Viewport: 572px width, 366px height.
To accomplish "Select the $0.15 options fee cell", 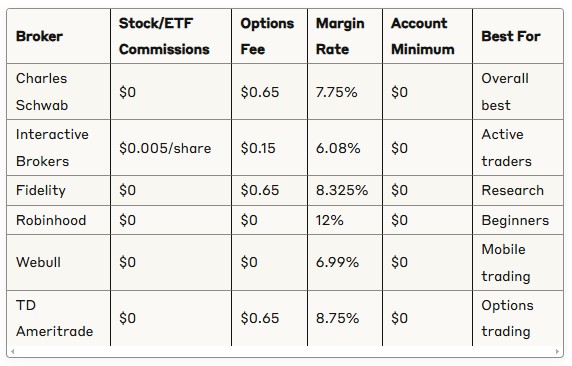I will (270, 148).
